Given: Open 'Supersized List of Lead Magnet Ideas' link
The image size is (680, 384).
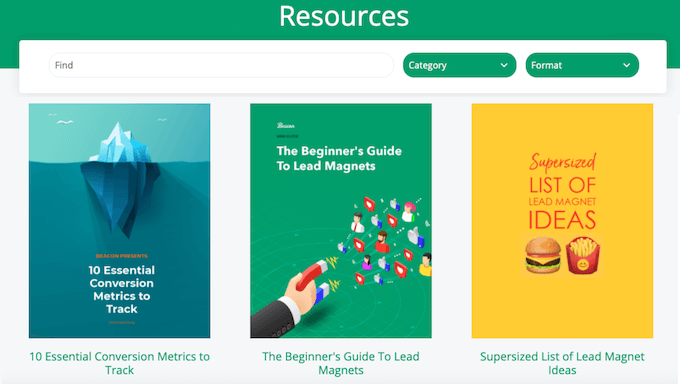Looking at the screenshot, I should point(562,363).
